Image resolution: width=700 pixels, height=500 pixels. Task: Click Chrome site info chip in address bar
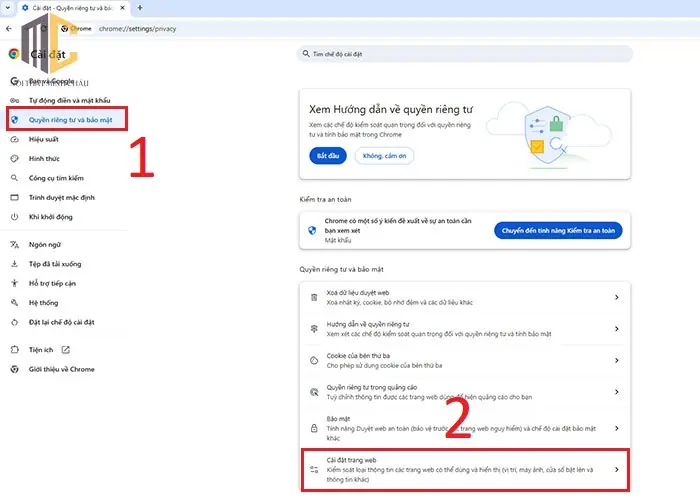tap(77, 29)
